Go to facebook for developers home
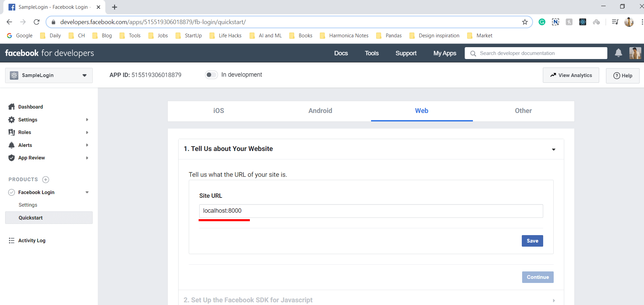The height and width of the screenshot is (305, 644). [x=50, y=53]
